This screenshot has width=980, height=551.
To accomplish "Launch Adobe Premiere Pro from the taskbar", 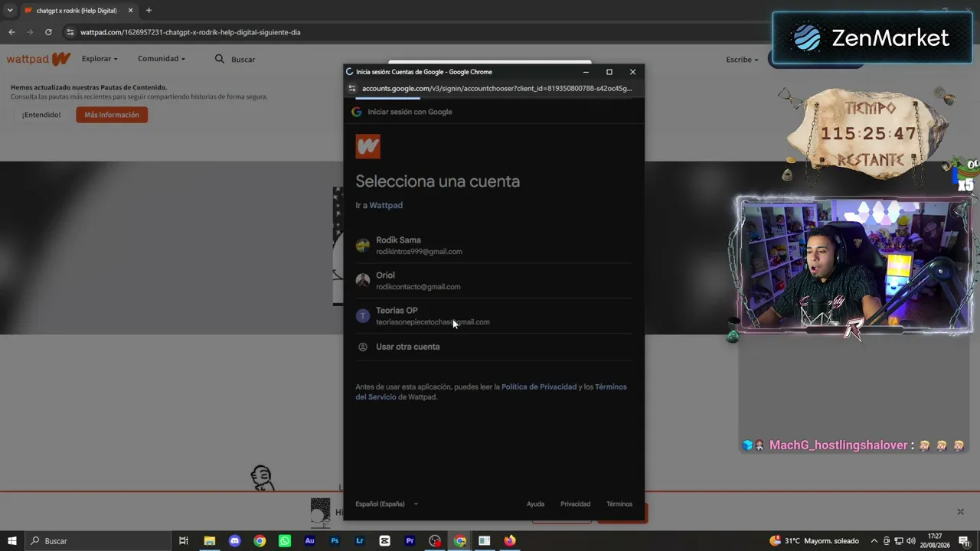I will tap(410, 541).
